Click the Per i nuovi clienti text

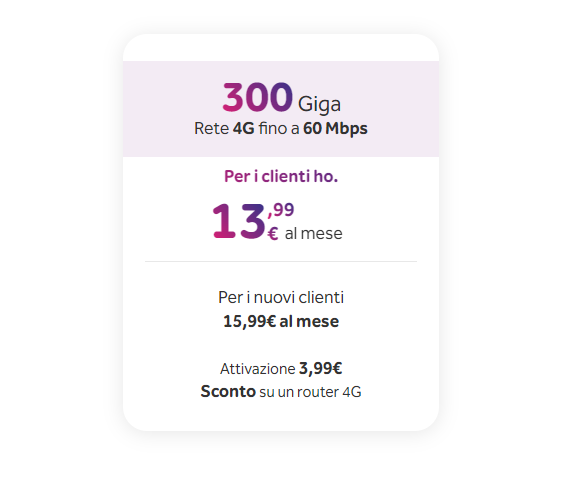281,297
